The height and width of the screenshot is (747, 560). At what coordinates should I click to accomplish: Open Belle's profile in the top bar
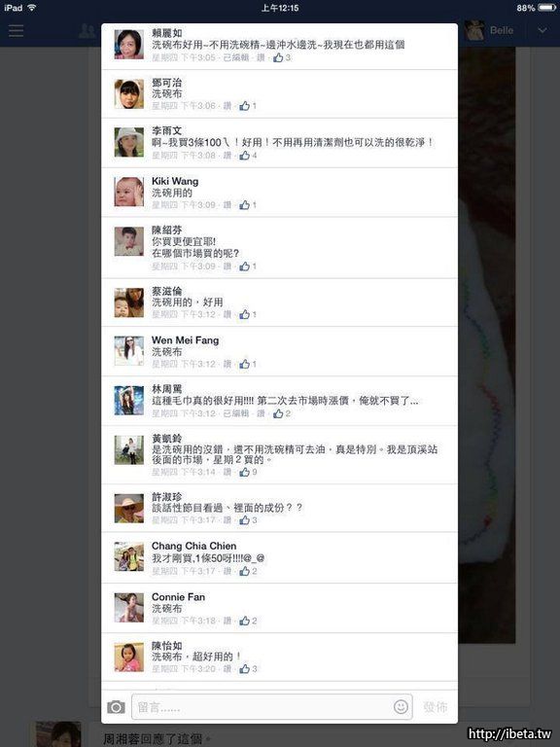[x=490, y=30]
